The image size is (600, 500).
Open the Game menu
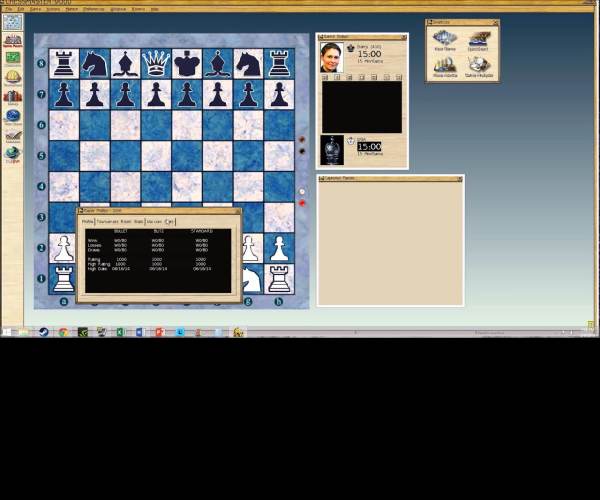tap(35, 9)
